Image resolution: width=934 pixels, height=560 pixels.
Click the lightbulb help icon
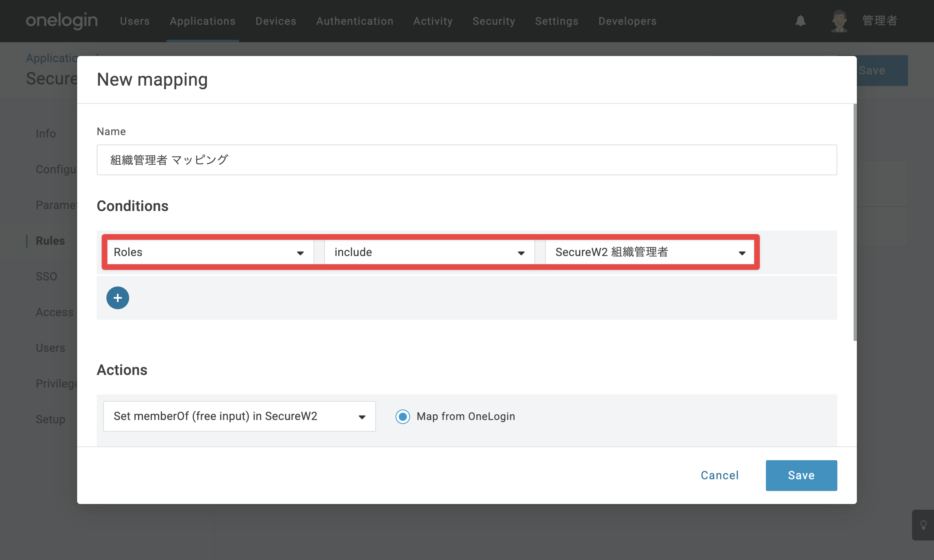(x=923, y=525)
